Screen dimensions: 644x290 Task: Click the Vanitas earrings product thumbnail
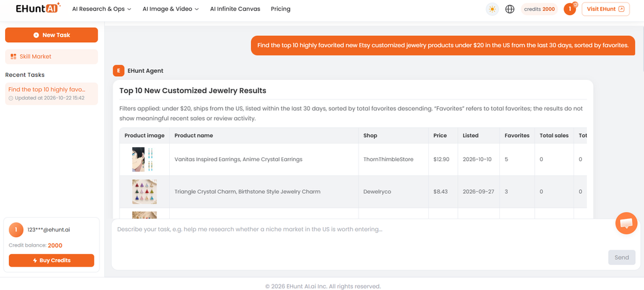(x=144, y=159)
